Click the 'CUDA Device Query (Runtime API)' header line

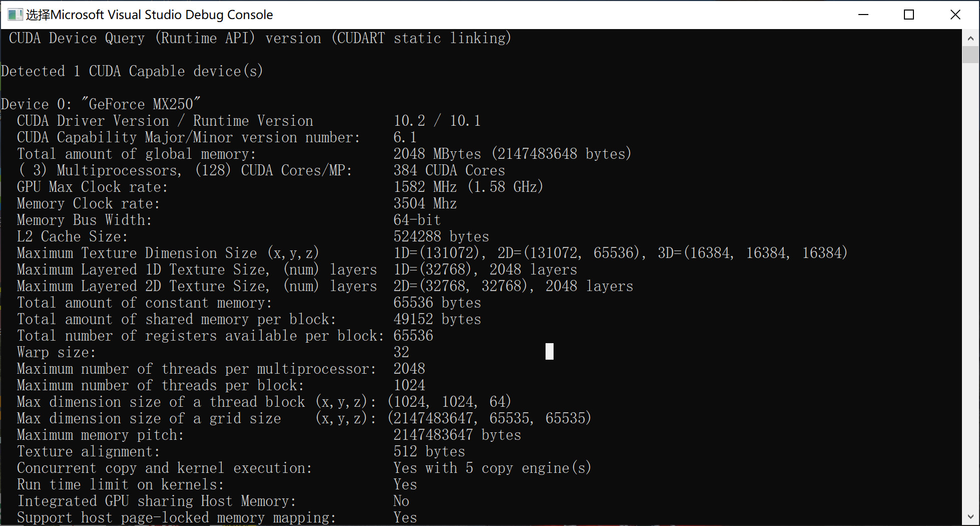click(x=260, y=38)
